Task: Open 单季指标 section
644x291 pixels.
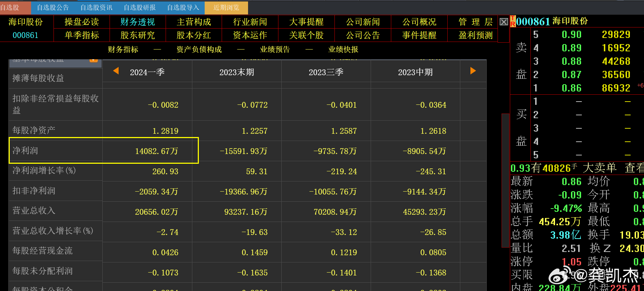Action: (x=82, y=35)
